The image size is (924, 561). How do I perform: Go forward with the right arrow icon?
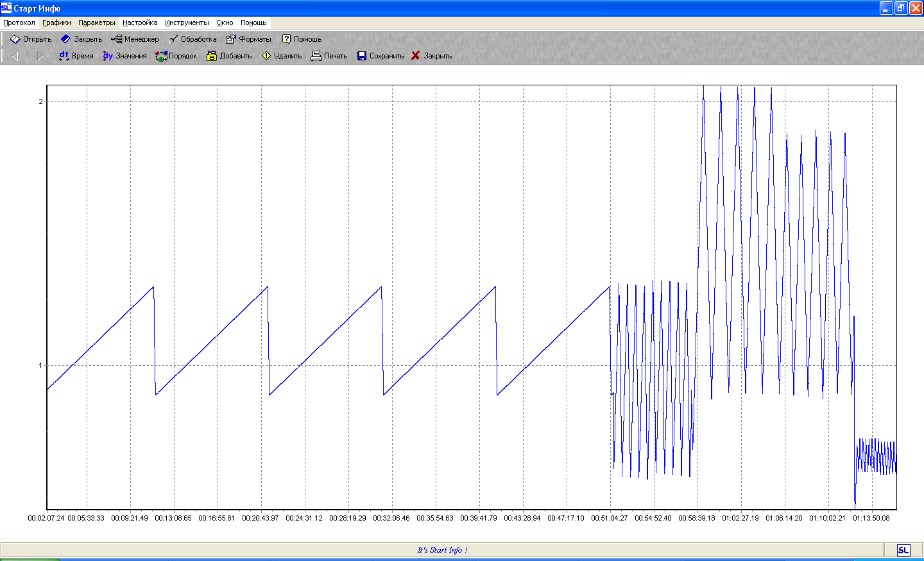point(40,56)
